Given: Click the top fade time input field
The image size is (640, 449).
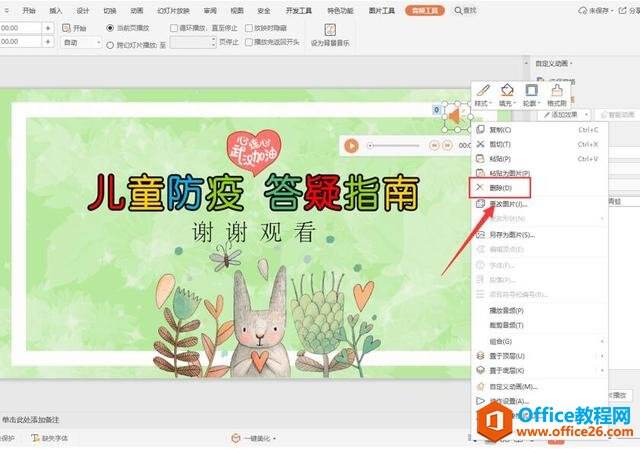Looking at the screenshot, I should pos(20,28).
